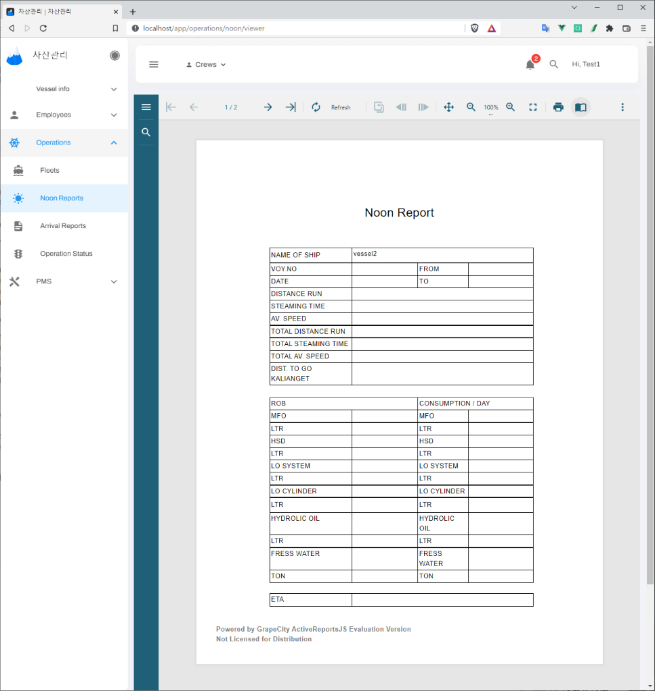Print the report
655x691 pixels.
coord(558,107)
